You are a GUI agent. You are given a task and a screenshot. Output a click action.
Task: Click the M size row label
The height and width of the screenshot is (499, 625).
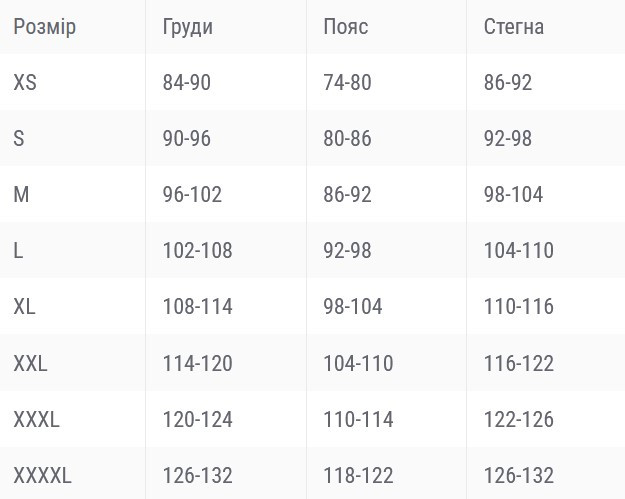[x=21, y=194]
